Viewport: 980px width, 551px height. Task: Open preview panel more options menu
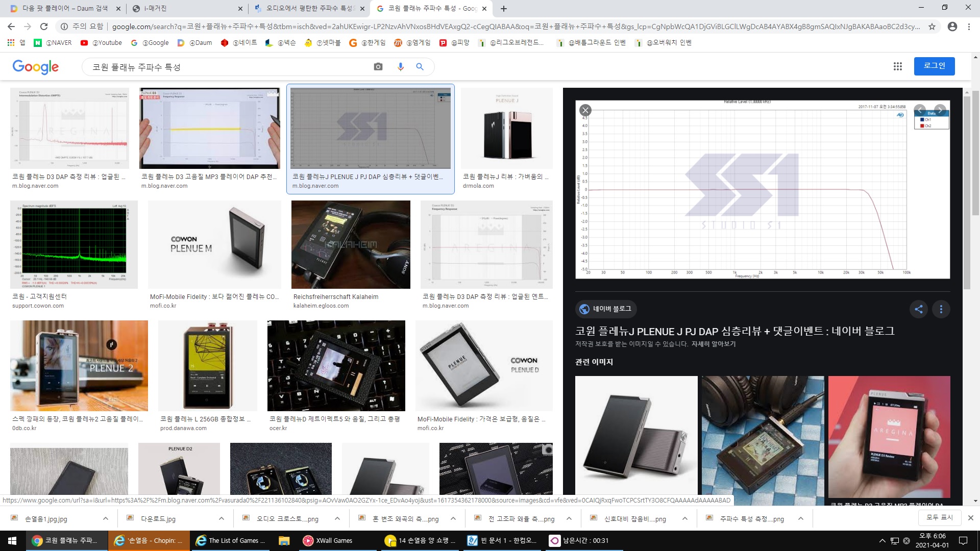(x=941, y=309)
